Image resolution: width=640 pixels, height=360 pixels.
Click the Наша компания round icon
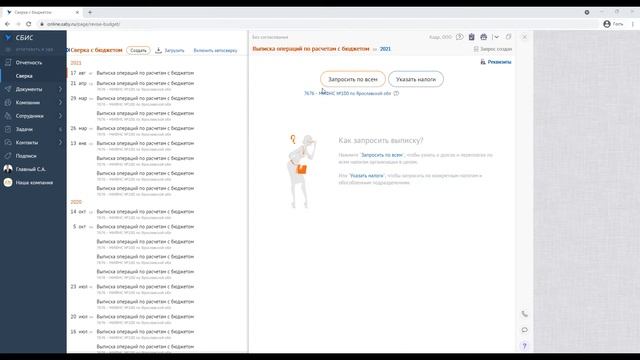pyautogui.click(x=8, y=182)
